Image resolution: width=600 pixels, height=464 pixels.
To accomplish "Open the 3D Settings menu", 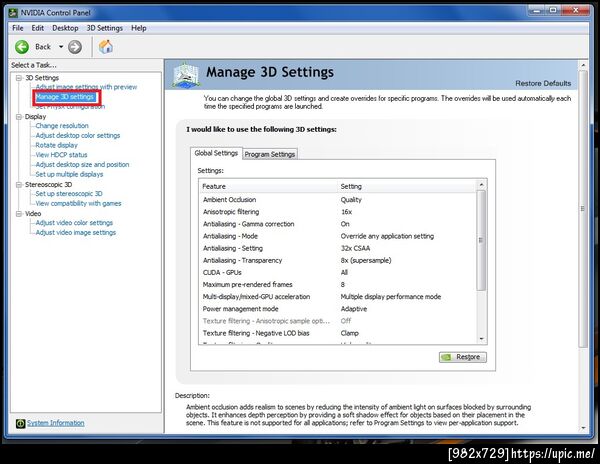I will click(x=104, y=28).
